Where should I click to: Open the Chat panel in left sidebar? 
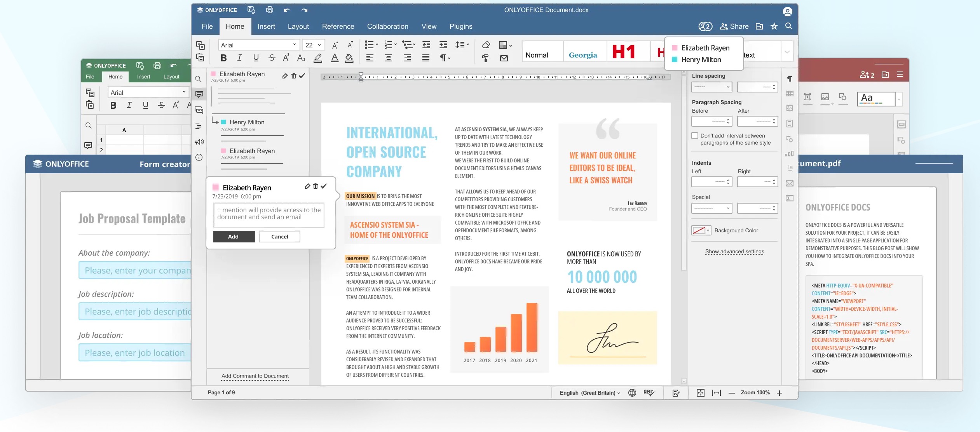point(199,110)
